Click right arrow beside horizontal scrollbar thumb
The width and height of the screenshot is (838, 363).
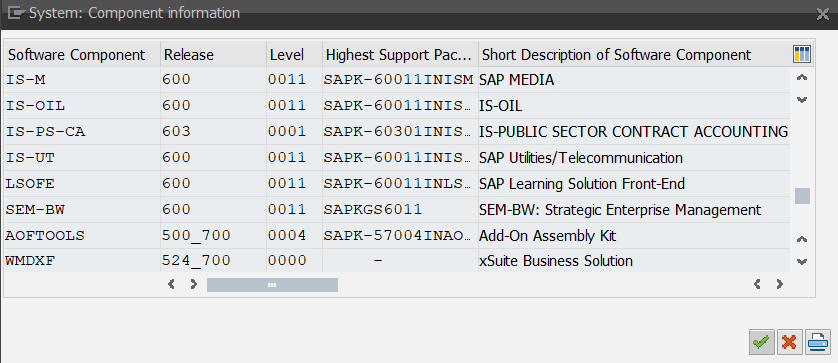[x=194, y=284]
